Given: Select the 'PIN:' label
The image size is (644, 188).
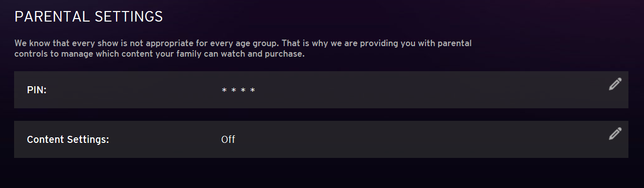Looking at the screenshot, I should (x=37, y=90).
